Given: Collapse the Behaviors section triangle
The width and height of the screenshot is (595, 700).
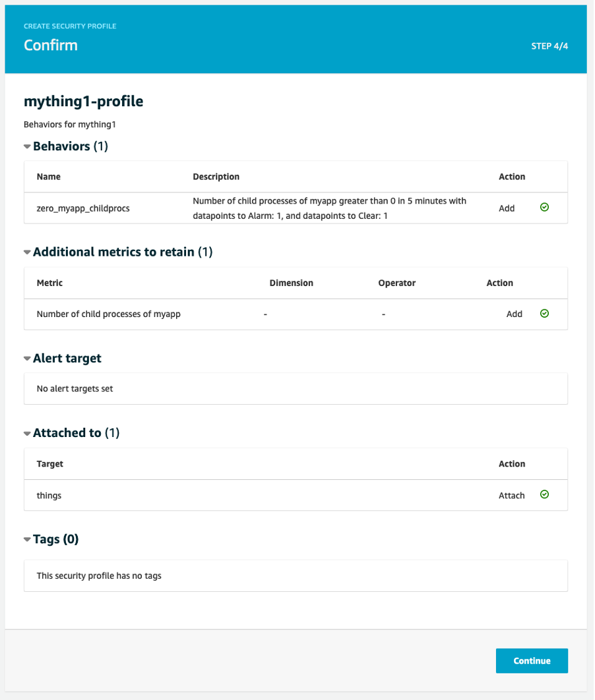Looking at the screenshot, I should (27, 146).
